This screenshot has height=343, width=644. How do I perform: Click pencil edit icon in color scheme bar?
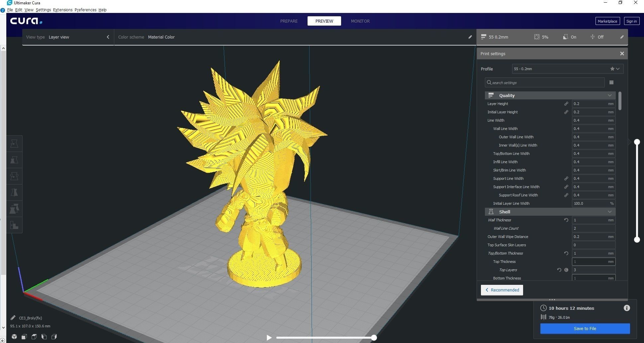pos(470,37)
